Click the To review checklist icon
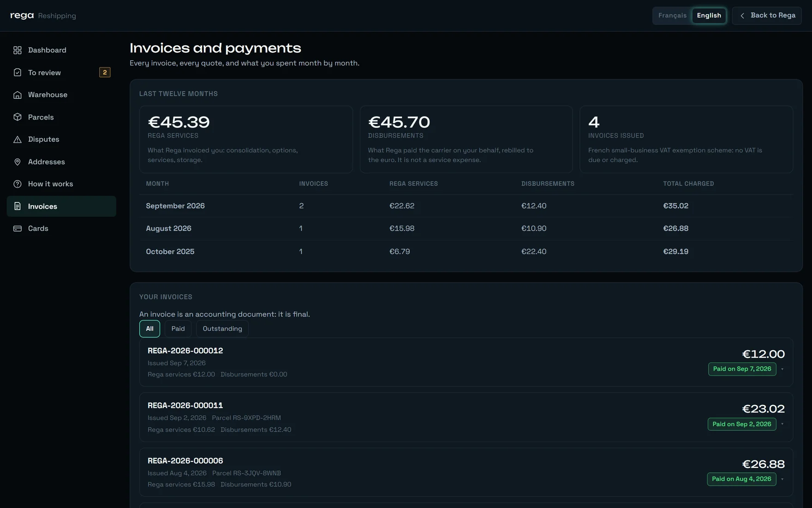The width and height of the screenshot is (812, 508). click(x=18, y=73)
